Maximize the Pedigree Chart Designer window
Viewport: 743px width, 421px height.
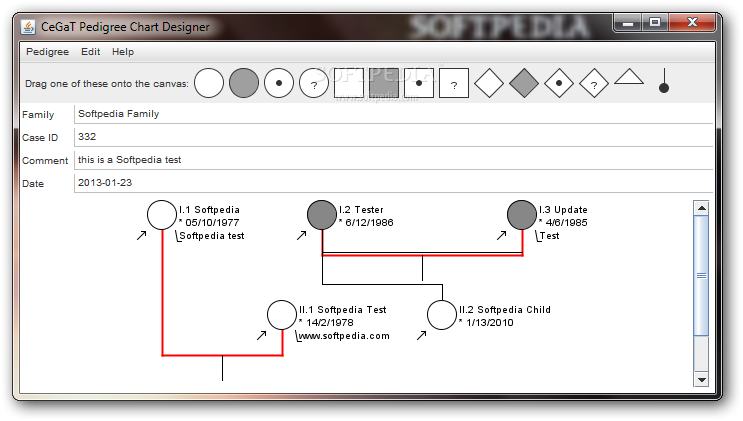655,22
